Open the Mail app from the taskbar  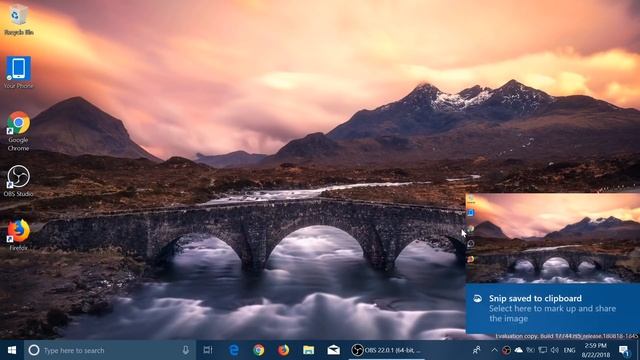pyautogui.click(x=333, y=350)
